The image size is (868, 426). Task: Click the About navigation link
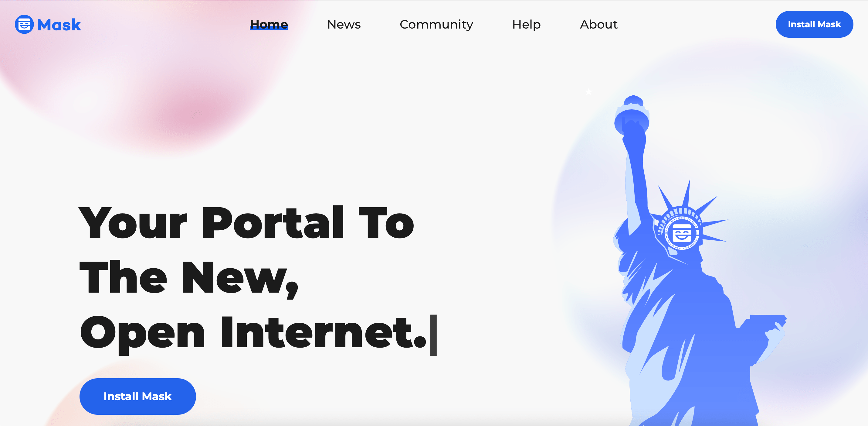[x=599, y=24]
